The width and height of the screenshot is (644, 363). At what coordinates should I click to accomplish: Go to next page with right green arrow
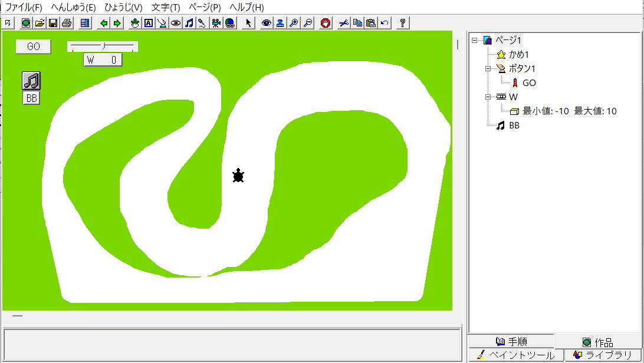click(x=117, y=23)
